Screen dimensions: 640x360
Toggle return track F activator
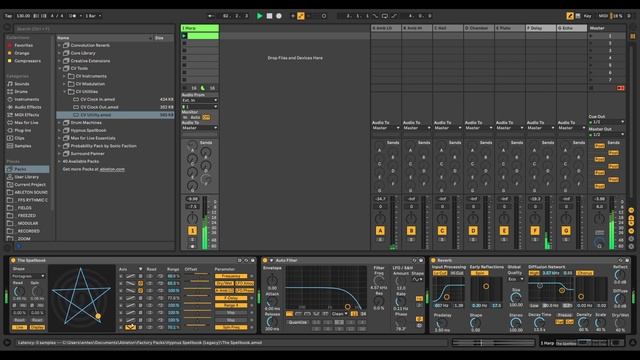click(535, 231)
